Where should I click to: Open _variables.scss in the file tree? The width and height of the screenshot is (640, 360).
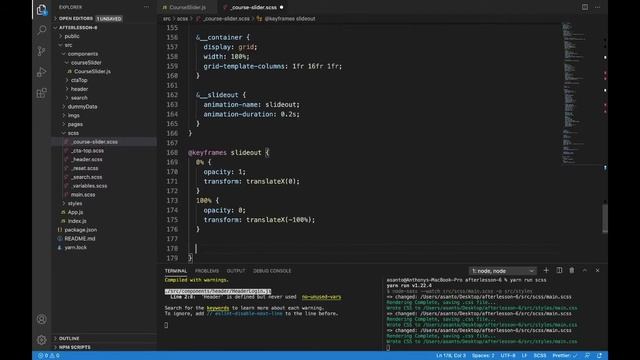click(x=89, y=185)
